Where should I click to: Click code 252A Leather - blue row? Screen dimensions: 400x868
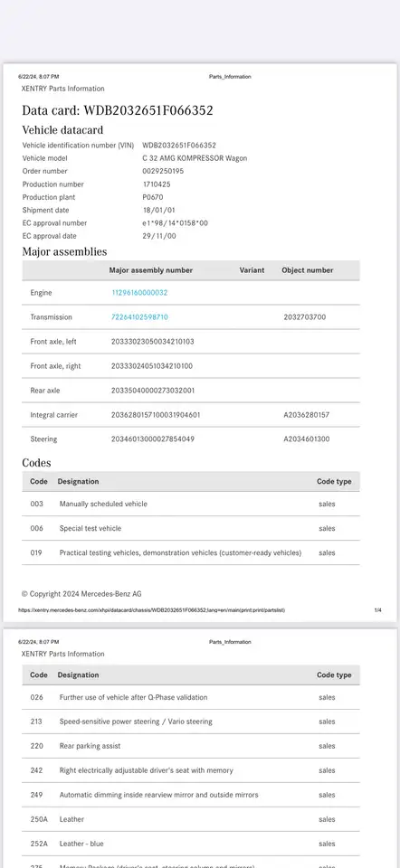[191, 844]
